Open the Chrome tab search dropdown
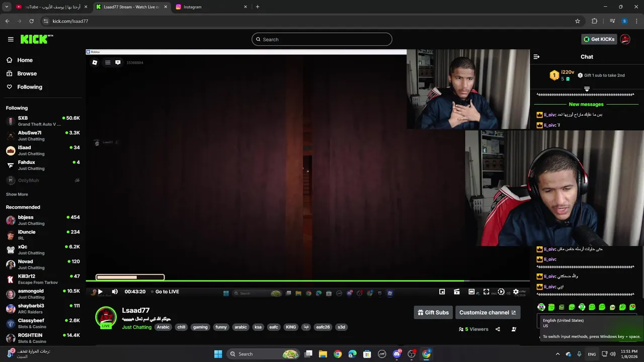 tap(7, 7)
